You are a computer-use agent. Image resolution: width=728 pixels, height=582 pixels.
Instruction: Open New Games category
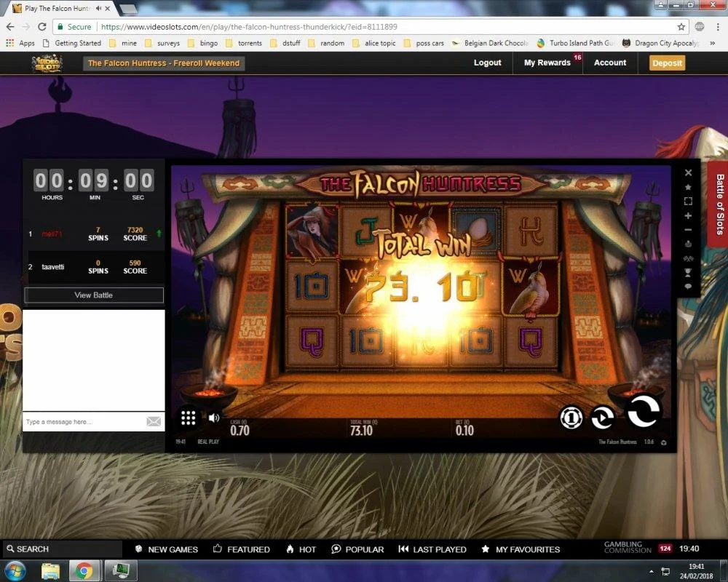[166, 549]
